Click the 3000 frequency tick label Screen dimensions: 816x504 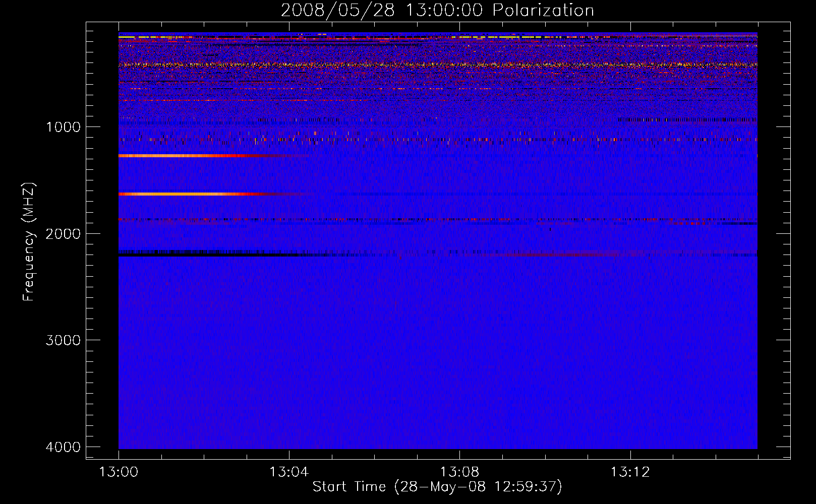point(63,340)
